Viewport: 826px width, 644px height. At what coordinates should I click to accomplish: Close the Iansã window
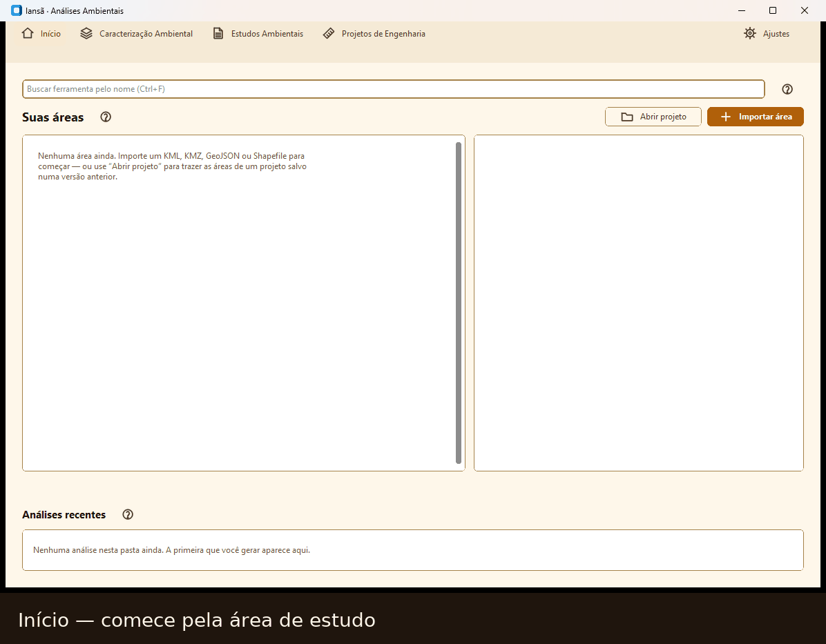(x=805, y=10)
